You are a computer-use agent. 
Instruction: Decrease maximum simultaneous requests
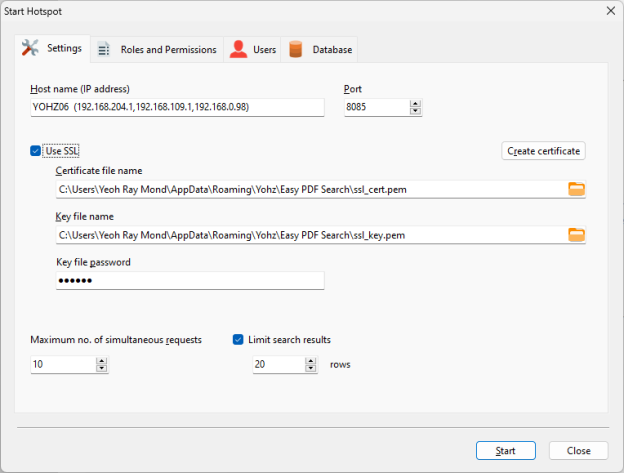tap(101, 368)
